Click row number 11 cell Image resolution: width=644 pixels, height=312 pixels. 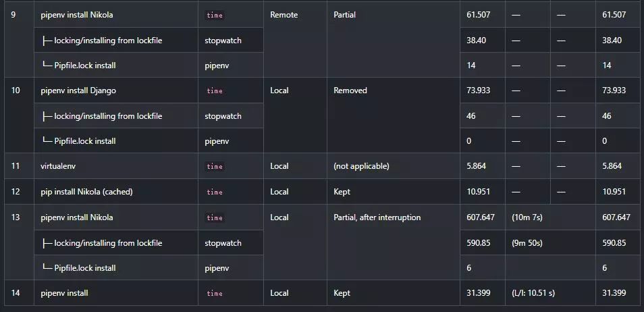pyautogui.click(x=16, y=166)
